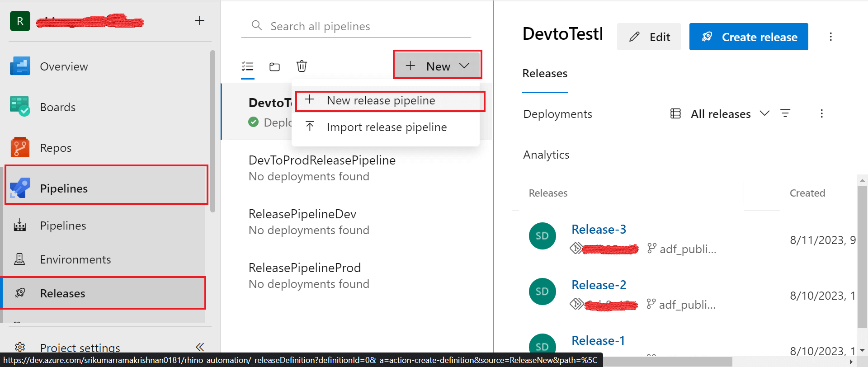Click the Create release button
The image size is (868, 367).
coord(749,37)
